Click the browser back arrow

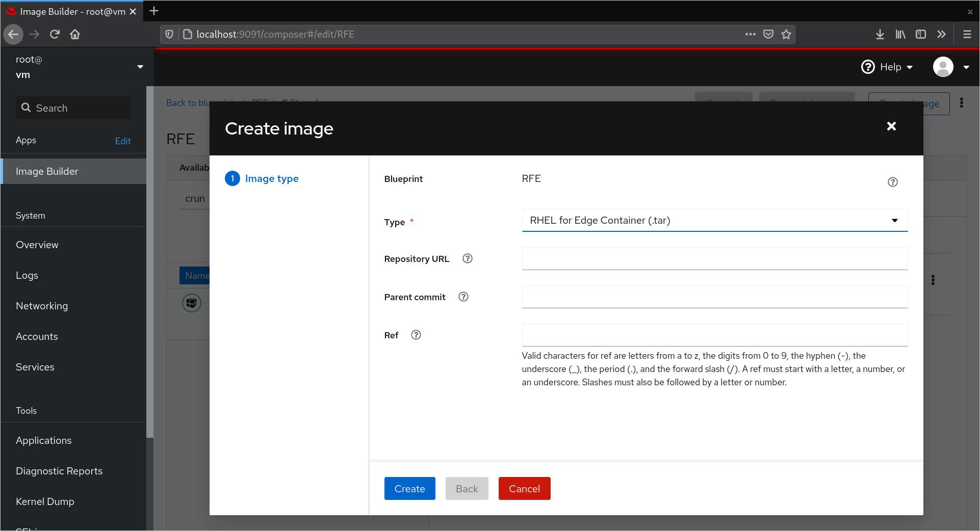(x=14, y=34)
